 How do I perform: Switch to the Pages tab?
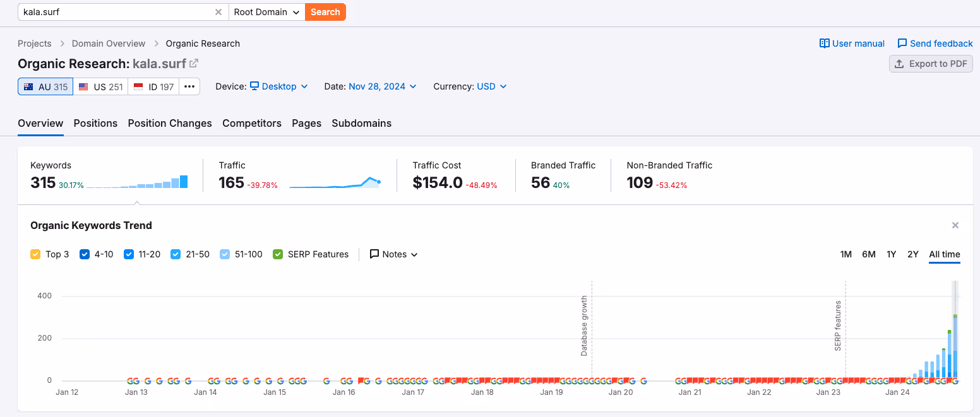(x=306, y=123)
